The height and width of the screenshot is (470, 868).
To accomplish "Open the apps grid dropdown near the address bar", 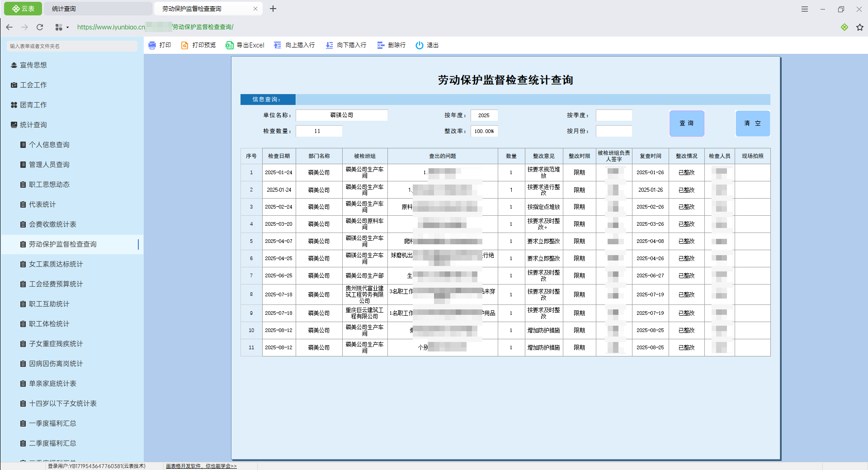I will pyautogui.click(x=61, y=27).
